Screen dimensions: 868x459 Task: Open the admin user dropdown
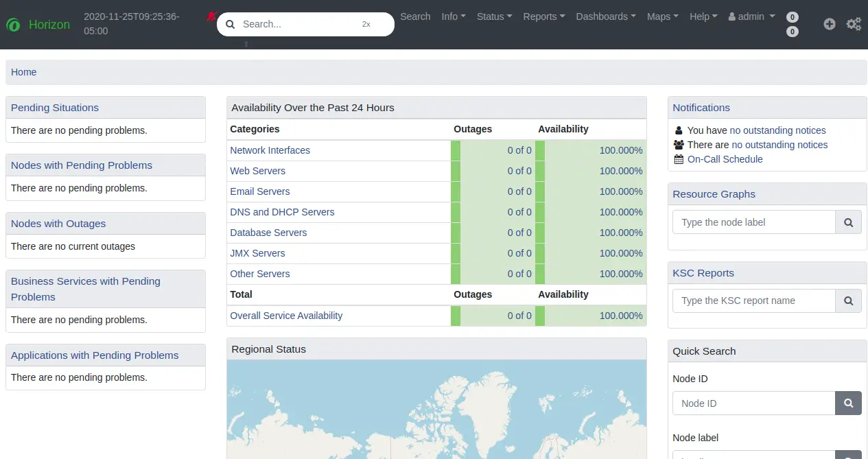point(751,16)
